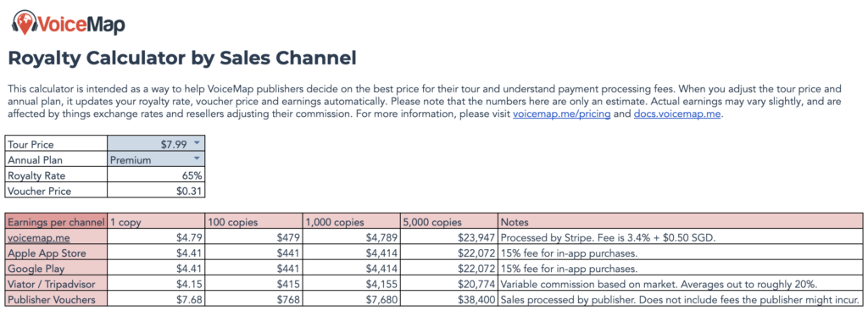This screenshot has height=311, width=868.
Task: Select the 100 copies column header
Action: 254,222
